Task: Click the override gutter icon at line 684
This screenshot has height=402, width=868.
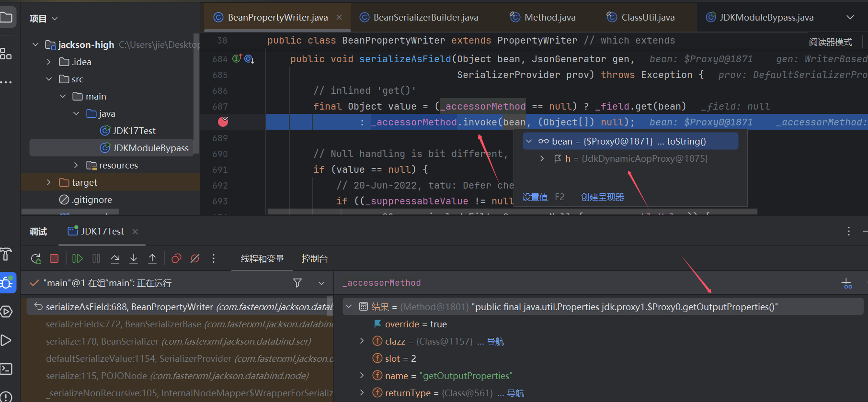Action: [237, 59]
